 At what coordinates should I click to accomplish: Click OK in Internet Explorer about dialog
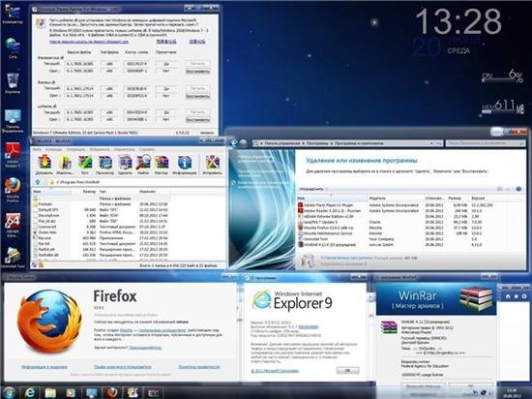click(x=348, y=370)
